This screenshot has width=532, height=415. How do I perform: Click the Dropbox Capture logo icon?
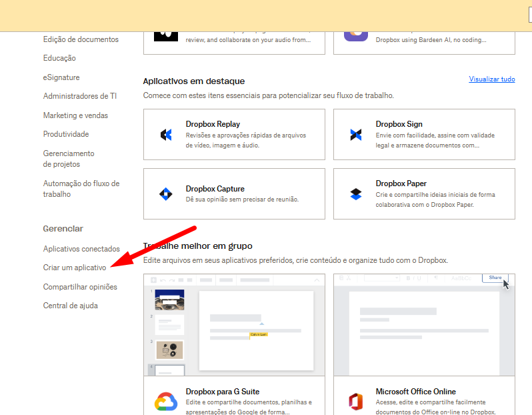pos(166,194)
